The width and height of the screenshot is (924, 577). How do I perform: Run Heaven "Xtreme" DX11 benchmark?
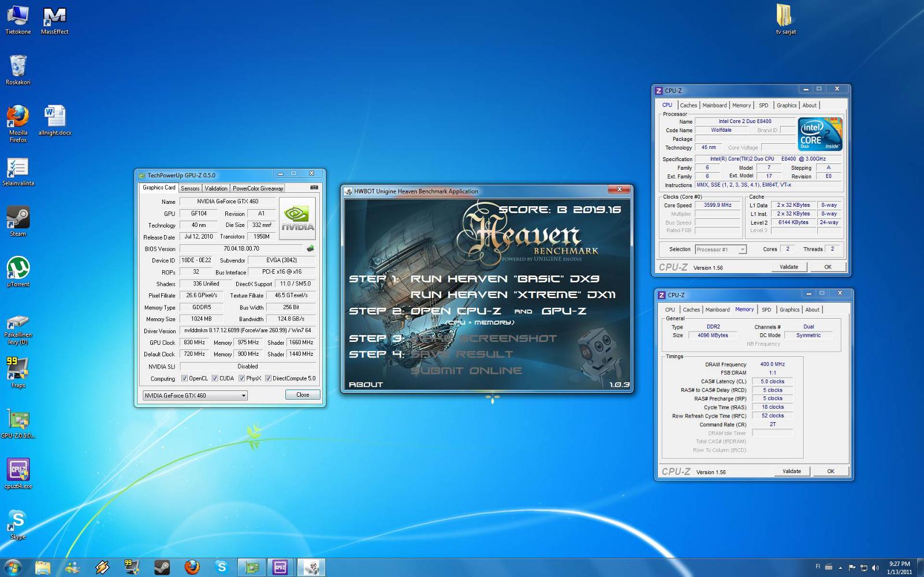(513, 295)
